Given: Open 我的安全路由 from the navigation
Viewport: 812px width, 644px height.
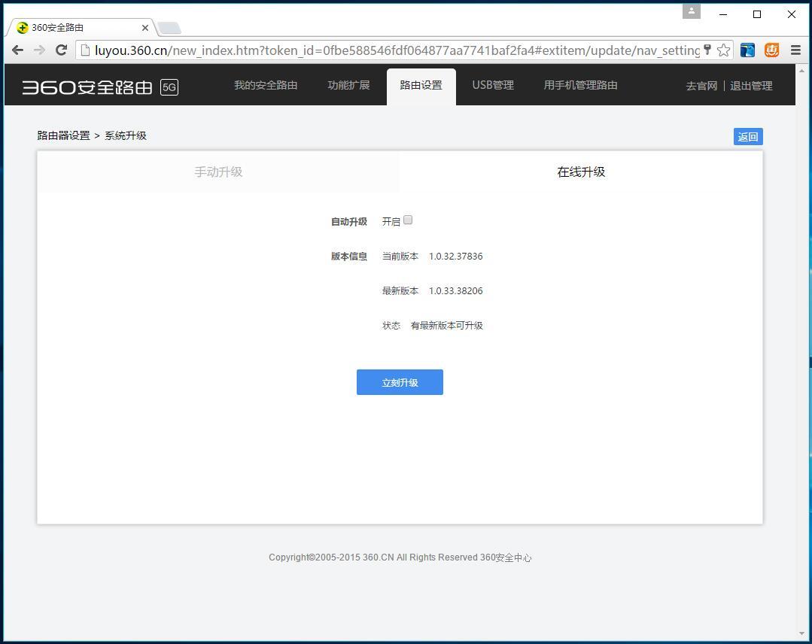Looking at the screenshot, I should click(266, 85).
